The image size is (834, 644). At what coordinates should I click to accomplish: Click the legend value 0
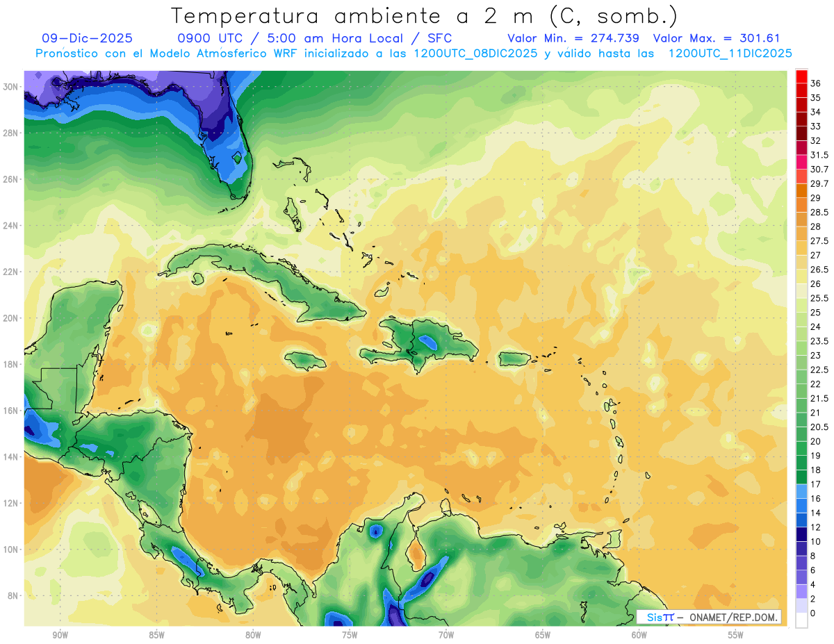click(812, 613)
